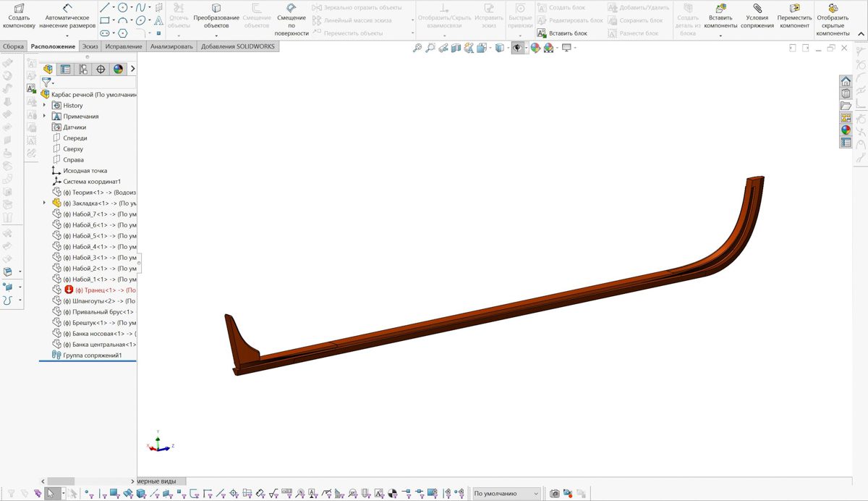Open the Design Library in task pane
This screenshot has height=501, width=868.
click(846, 93)
